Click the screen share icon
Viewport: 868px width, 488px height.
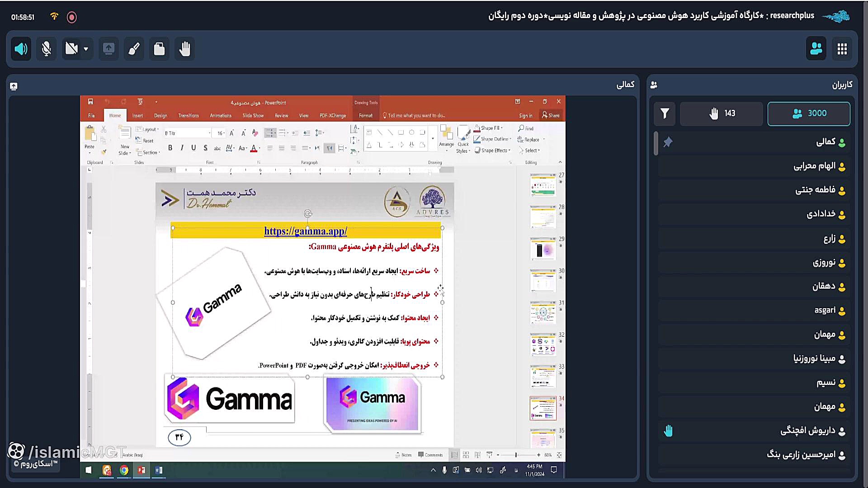tap(108, 49)
